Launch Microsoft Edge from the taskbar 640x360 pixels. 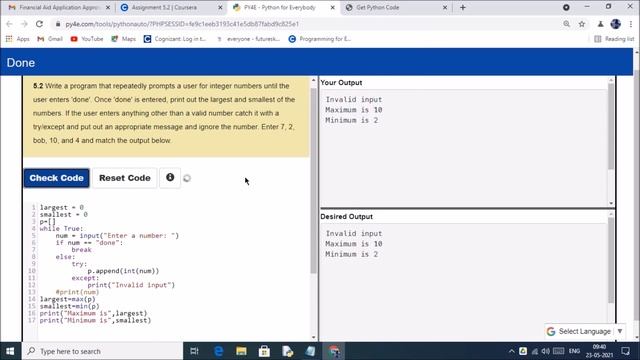218,351
